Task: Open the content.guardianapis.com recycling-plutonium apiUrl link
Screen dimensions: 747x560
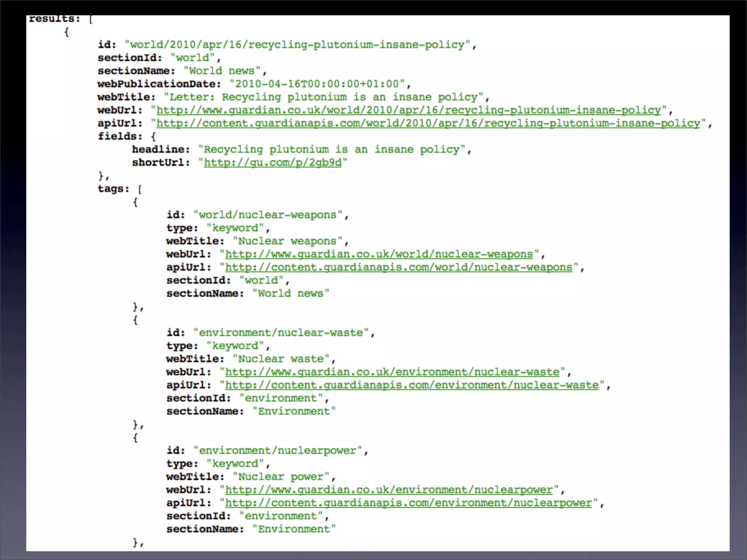Action: (428, 123)
